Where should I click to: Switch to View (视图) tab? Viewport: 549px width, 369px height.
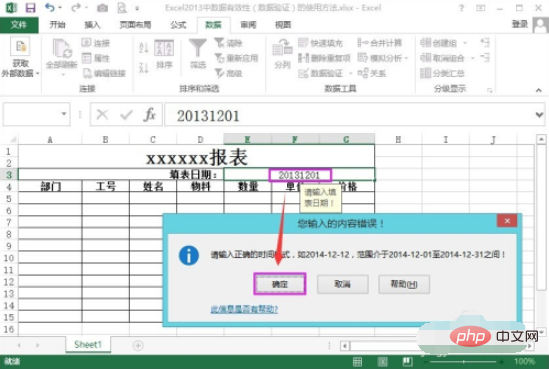tap(283, 25)
